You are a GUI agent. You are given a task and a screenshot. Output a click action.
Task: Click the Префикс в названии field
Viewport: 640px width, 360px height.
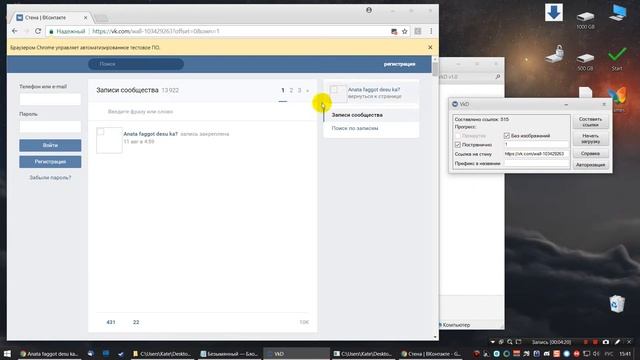tap(536, 163)
